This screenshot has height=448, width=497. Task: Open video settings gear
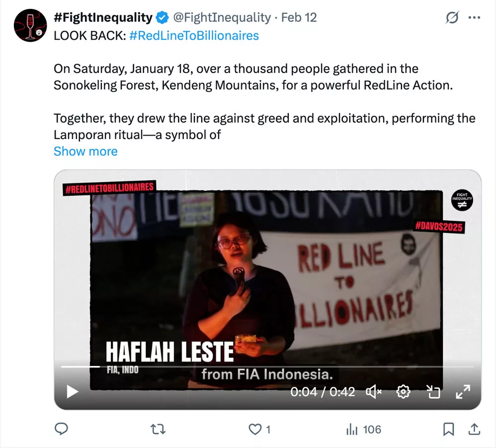pos(403,392)
